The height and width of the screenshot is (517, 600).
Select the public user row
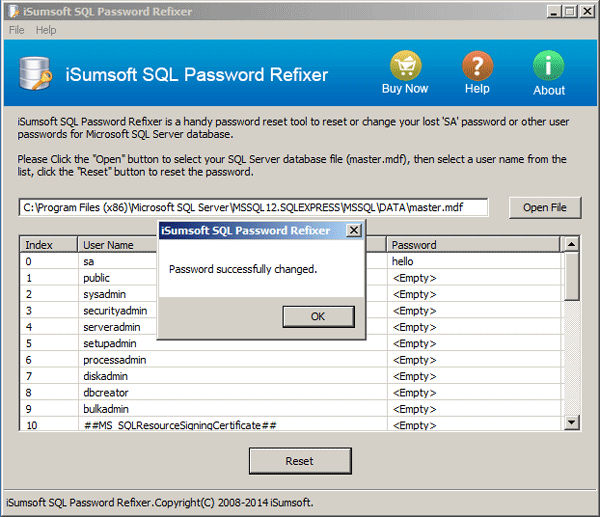[291, 278]
